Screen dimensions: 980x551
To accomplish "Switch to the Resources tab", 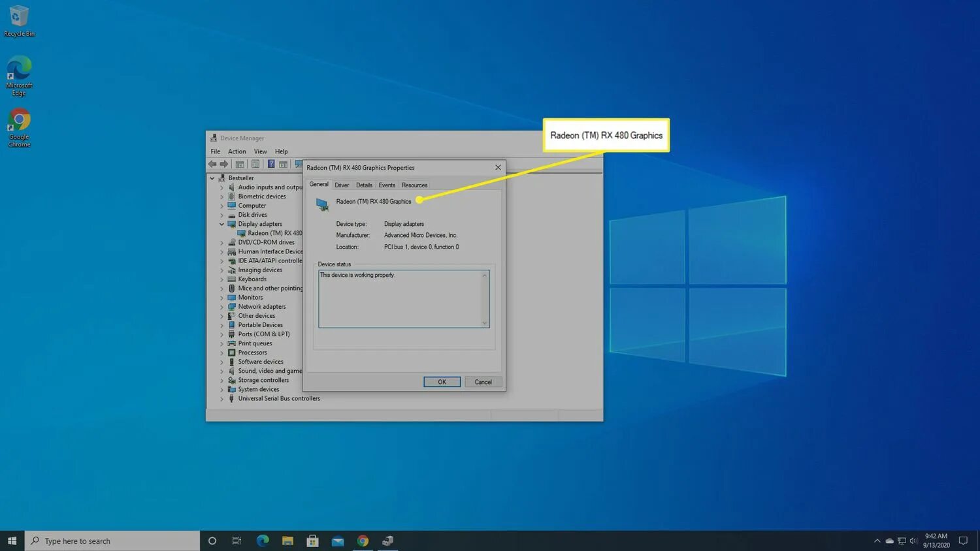I will click(x=414, y=185).
